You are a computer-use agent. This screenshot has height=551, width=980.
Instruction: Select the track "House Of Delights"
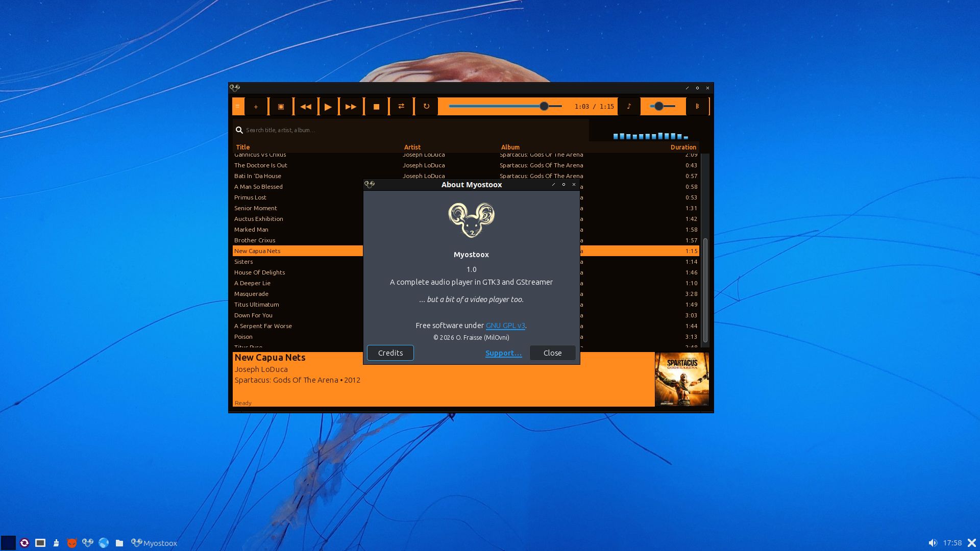(298, 272)
